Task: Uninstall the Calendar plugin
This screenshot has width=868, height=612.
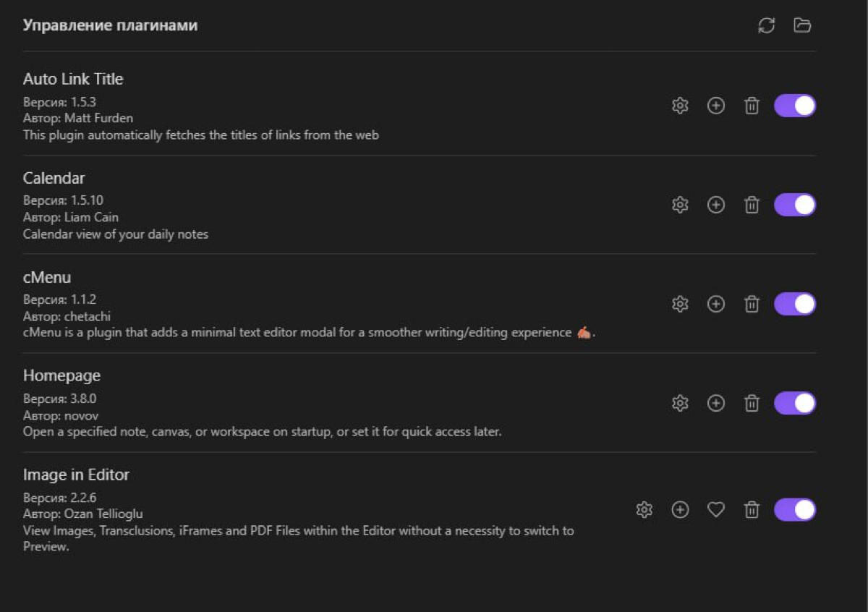Action: 752,205
